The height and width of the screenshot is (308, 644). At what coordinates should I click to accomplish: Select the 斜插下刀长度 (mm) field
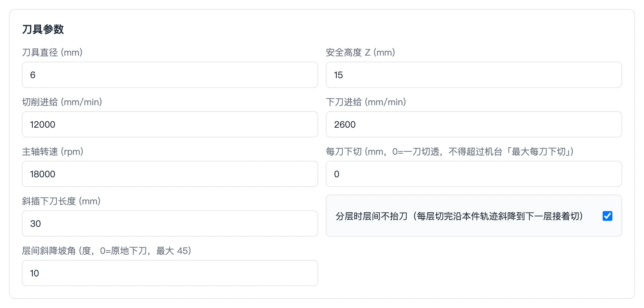[170, 223]
